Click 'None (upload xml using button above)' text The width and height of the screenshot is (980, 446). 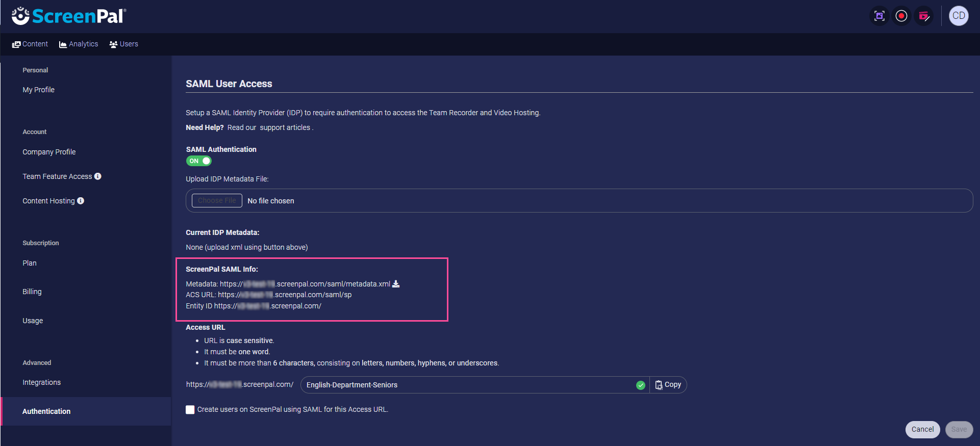[247, 247]
